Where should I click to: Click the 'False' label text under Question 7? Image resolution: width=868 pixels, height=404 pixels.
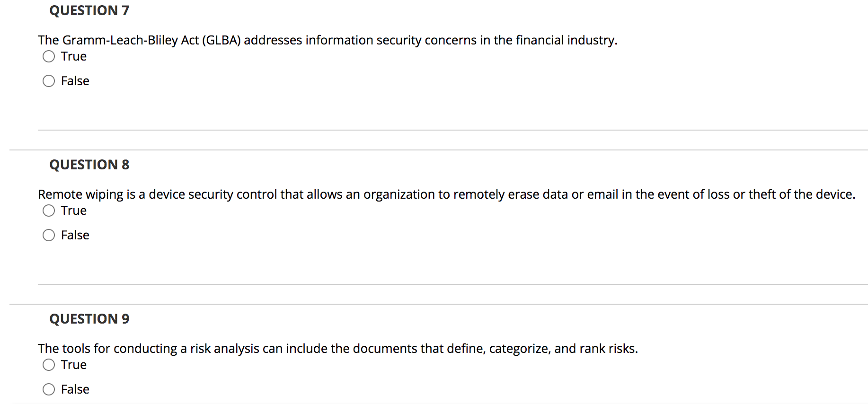point(75,81)
